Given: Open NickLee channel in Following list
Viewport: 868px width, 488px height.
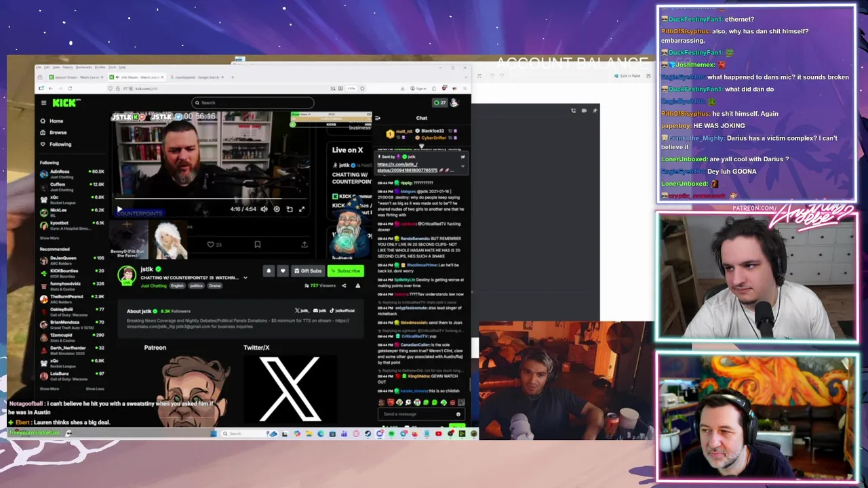Looking at the screenshot, I should 73,212.
